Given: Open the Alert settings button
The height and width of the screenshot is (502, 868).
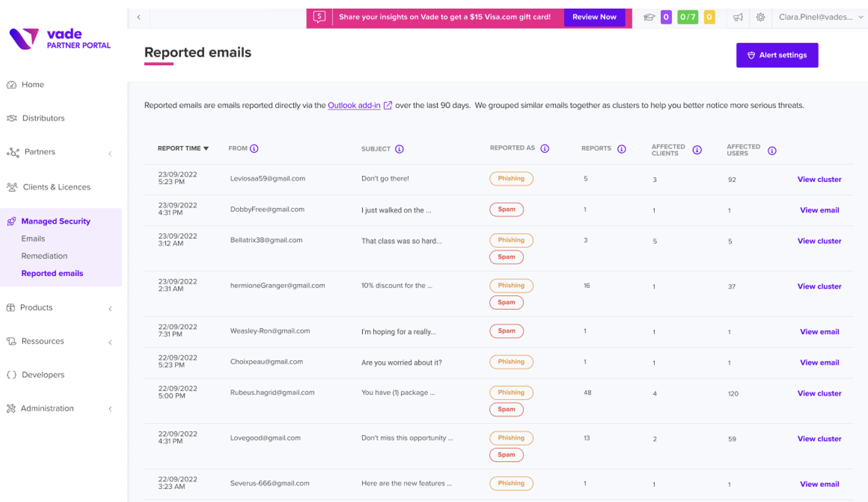Looking at the screenshot, I should click(777, 55).
